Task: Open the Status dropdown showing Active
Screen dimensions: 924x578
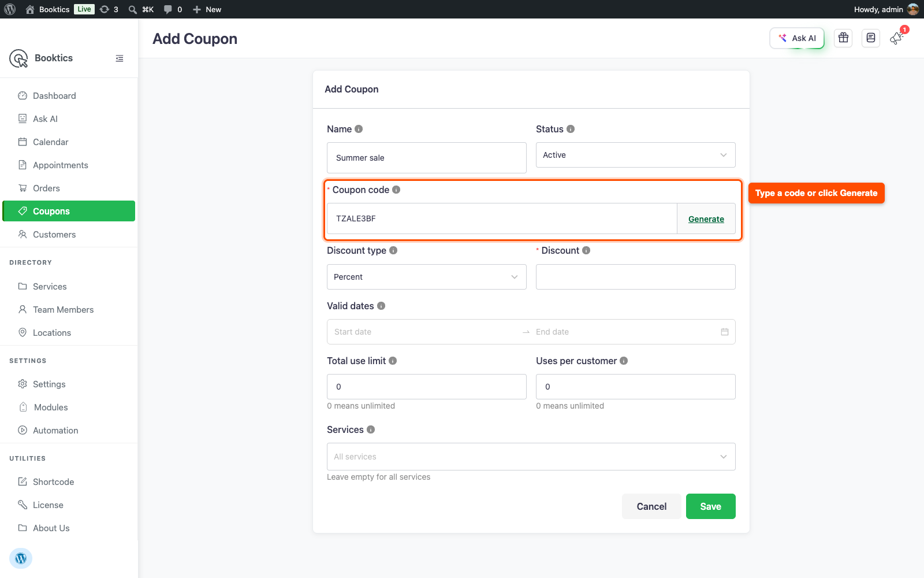Action: tap(636, 155)
